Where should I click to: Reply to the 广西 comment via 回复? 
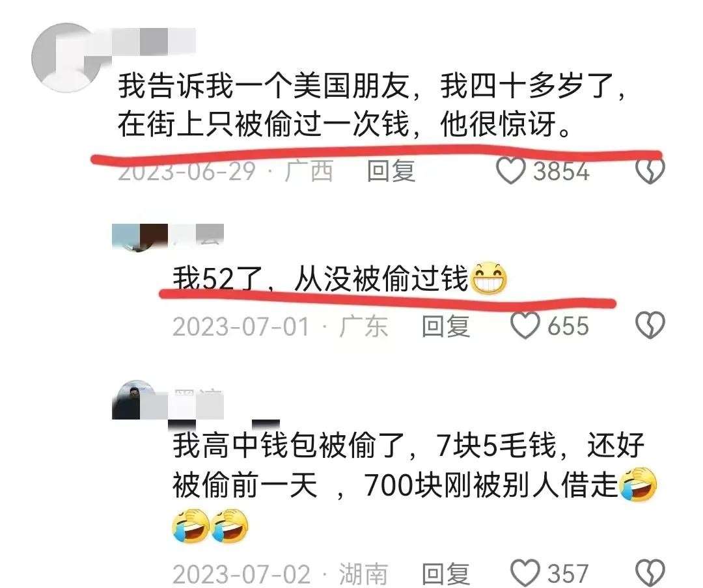391,171
